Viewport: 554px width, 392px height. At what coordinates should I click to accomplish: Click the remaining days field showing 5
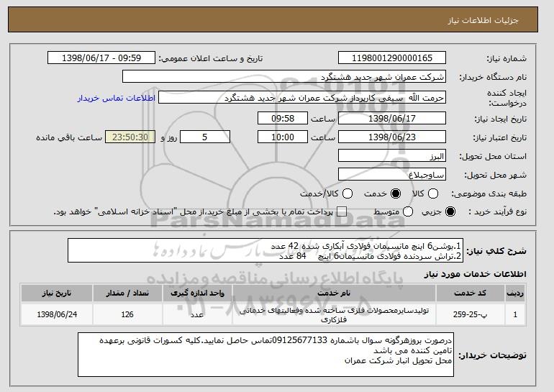pos(205,137)
